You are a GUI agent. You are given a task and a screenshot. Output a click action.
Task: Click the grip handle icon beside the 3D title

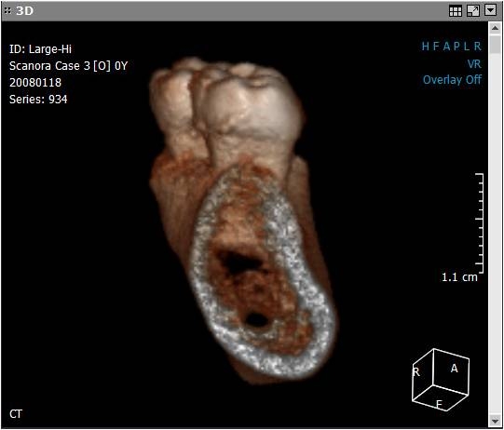coord(8,11)
